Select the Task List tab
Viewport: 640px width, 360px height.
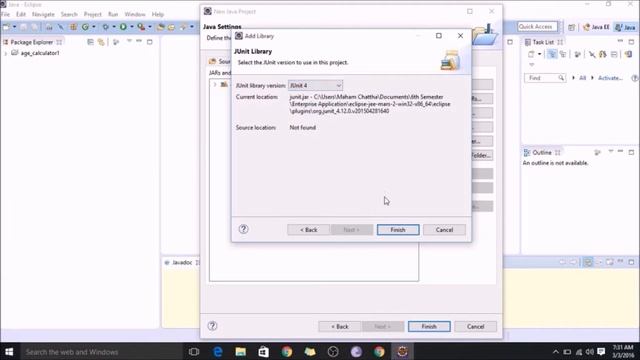click(x=544, y=42)
